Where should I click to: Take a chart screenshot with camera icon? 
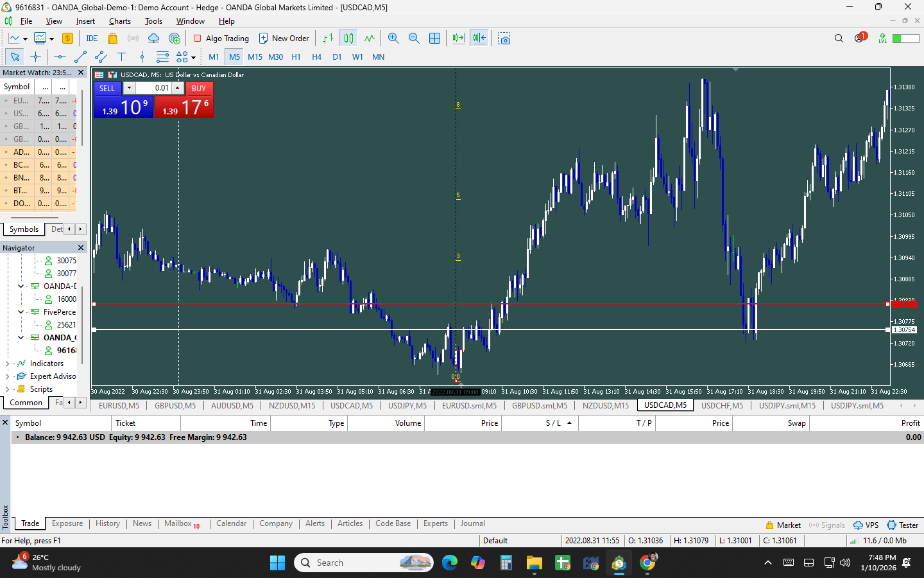click(504, 39)
